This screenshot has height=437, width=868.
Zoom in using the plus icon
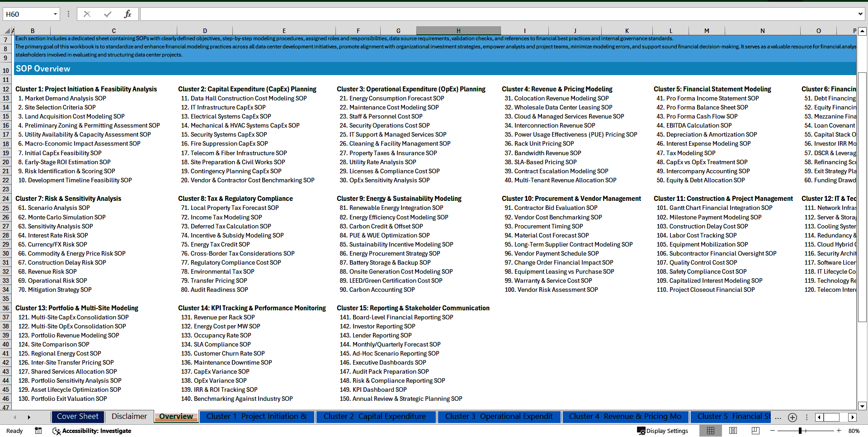pyautogui.click(x=839, y=431)
